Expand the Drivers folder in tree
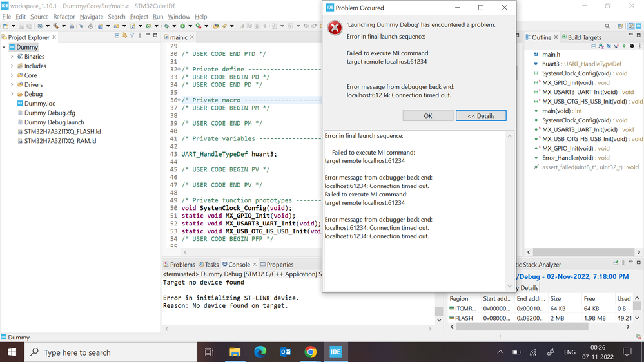Viewport: 644px width, 362px height. (12, 85)
